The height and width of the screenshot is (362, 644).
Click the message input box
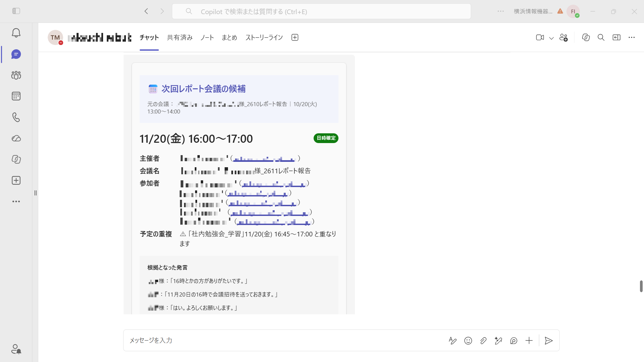(x=285, y=341)
